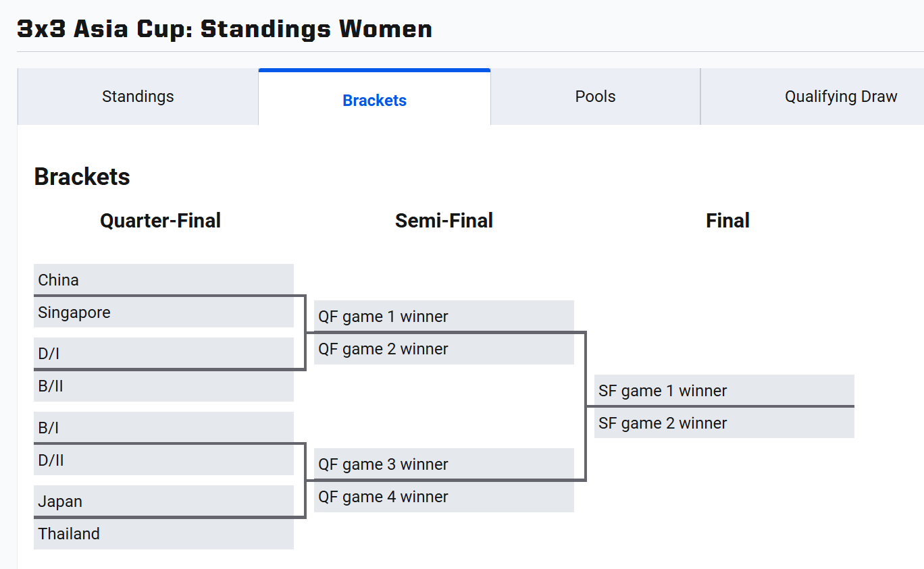This screenshot has width=924, height=569.
Task: Click the QF game 3 winner slot
Action: (444, 464)
